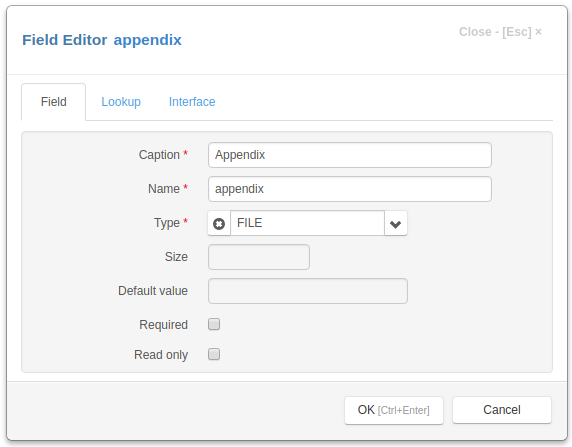This screenshot has height=447, width=572.
Task: Click the Type label text
Action: click(167, 223)
